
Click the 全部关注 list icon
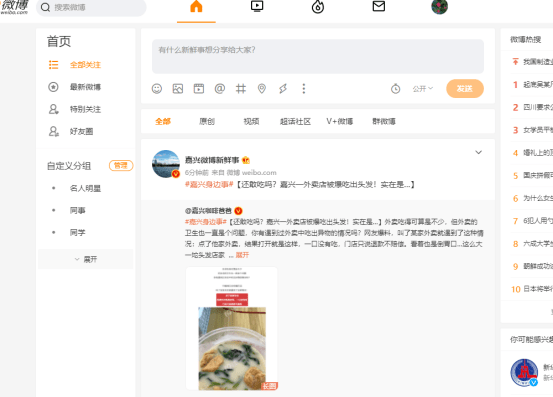point(53,65)
